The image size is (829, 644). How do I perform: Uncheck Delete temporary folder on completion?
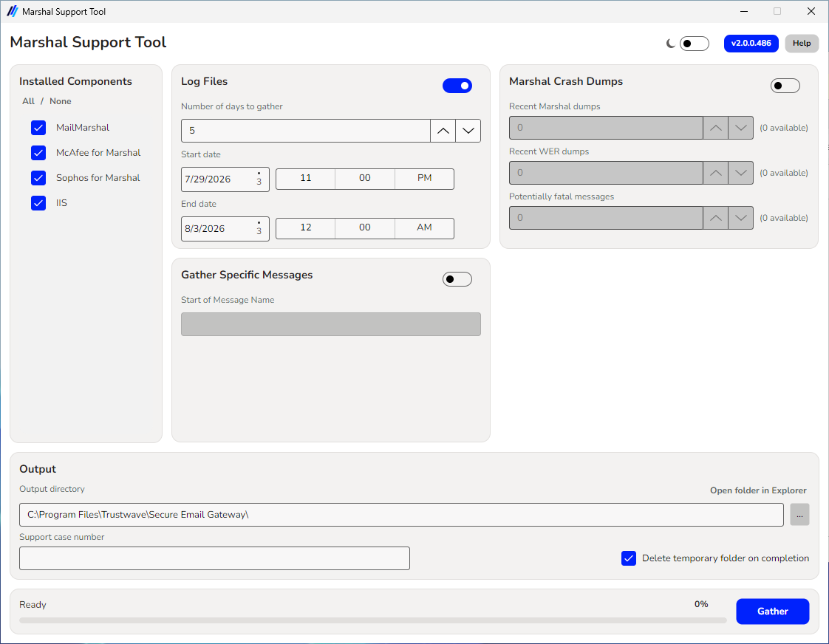pyautogui.click(x=629, y=558)
